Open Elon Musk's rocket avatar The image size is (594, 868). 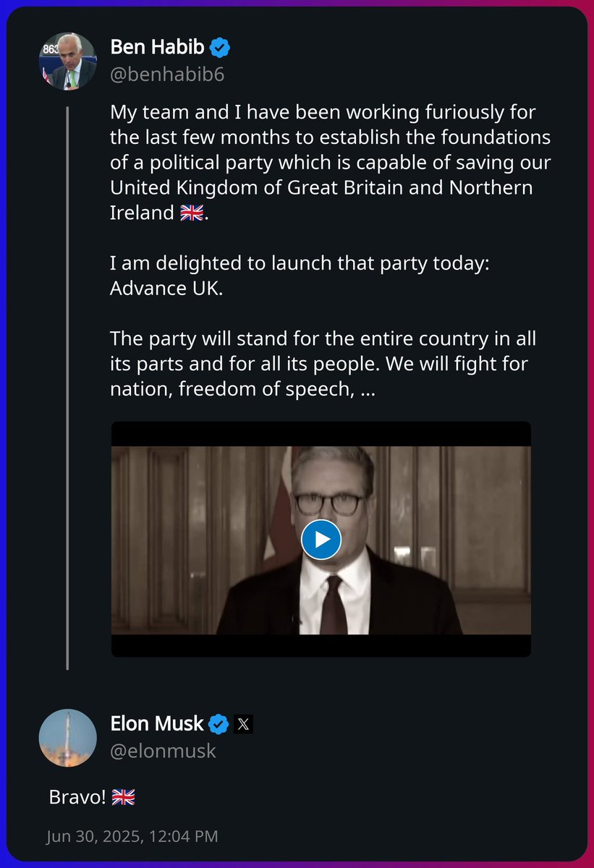pyautogui.click(x=67, y=737)
